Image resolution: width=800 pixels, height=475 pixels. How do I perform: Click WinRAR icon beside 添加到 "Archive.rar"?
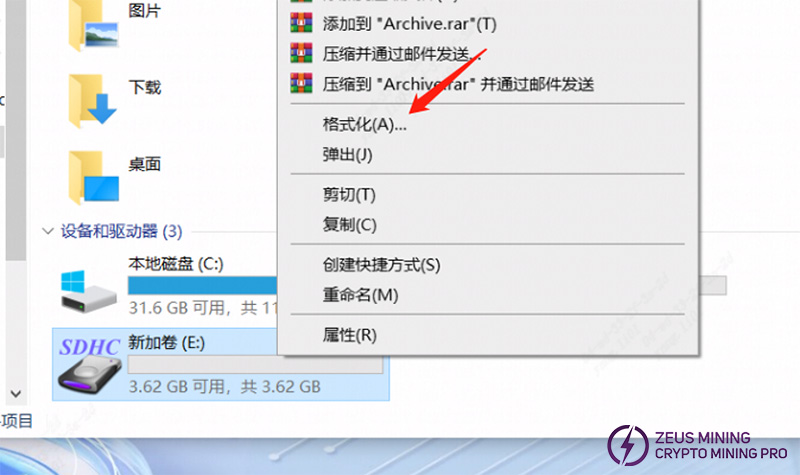tap(302, 23)
